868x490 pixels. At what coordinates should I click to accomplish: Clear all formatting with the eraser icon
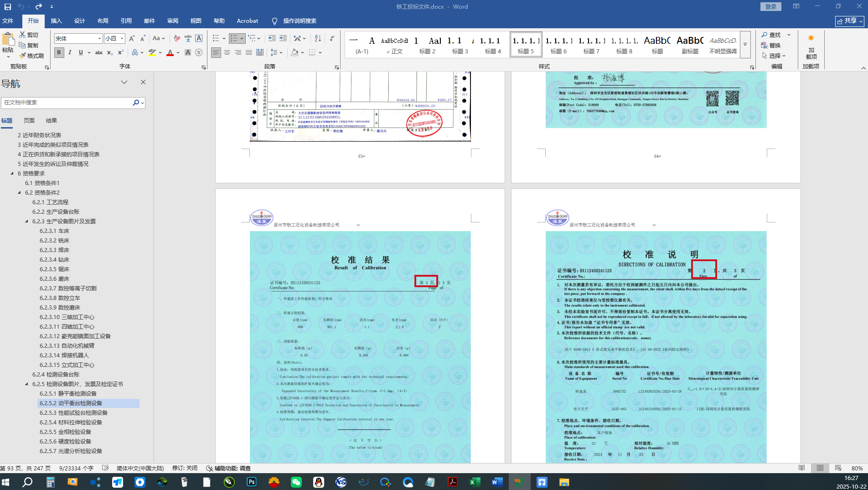coord(177,38)
